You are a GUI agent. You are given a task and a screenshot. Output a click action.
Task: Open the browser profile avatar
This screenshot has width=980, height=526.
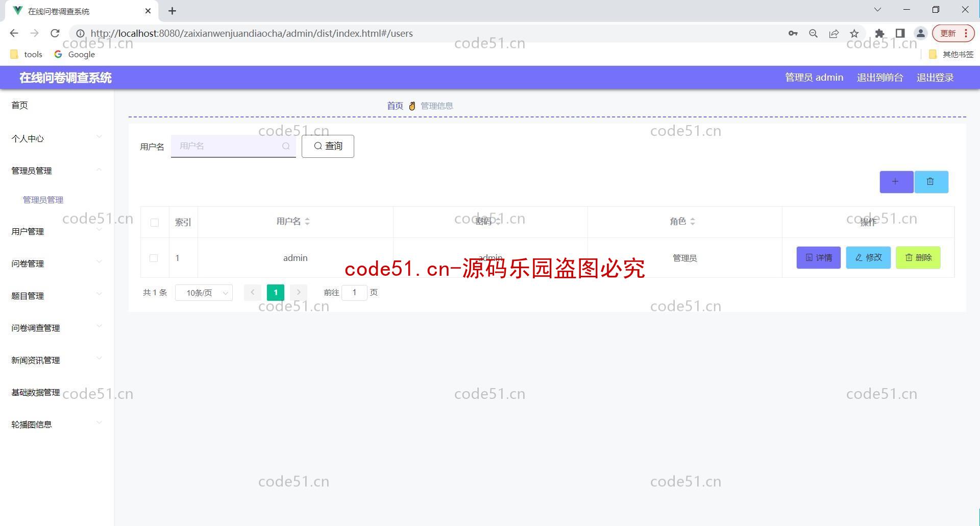click(x=921, y=34)
